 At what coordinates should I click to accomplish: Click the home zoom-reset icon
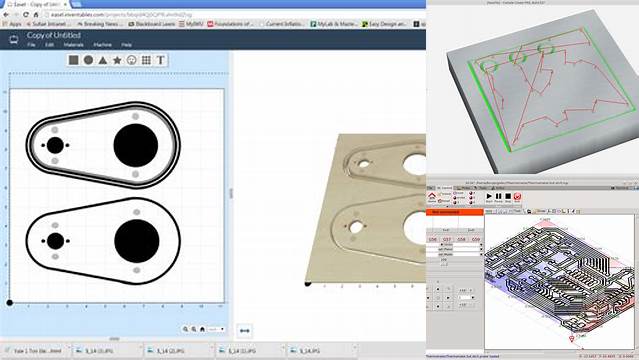pos(202,329)
